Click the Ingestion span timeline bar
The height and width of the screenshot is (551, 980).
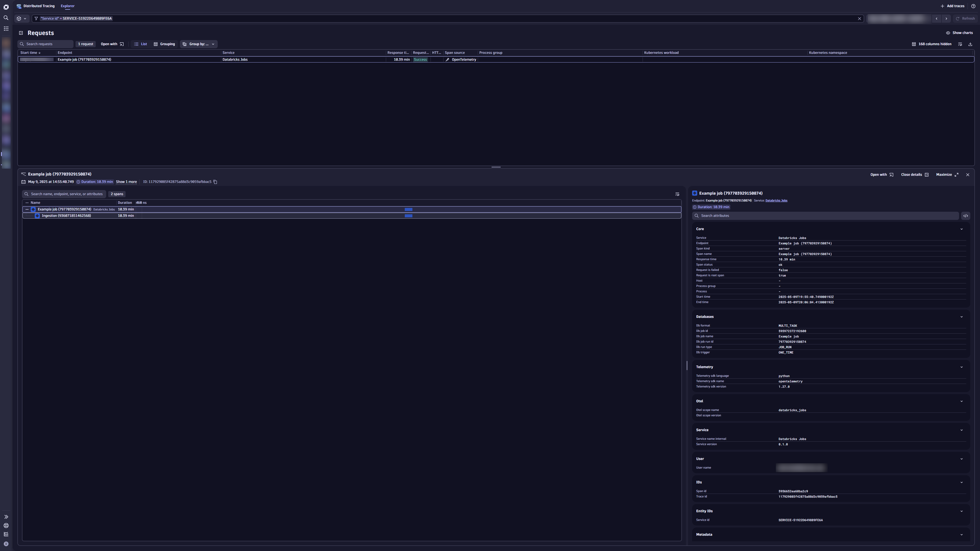coord(409,216)
